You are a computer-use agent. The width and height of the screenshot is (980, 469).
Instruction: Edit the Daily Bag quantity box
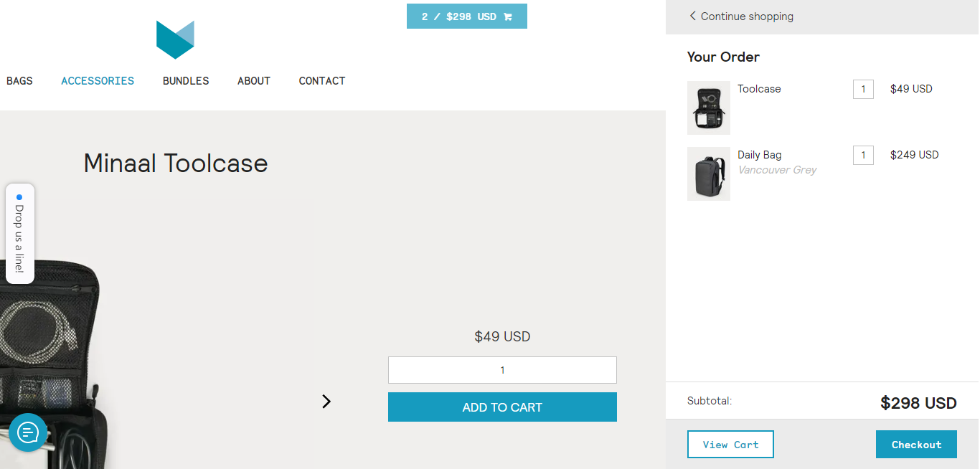coord(863,156)
